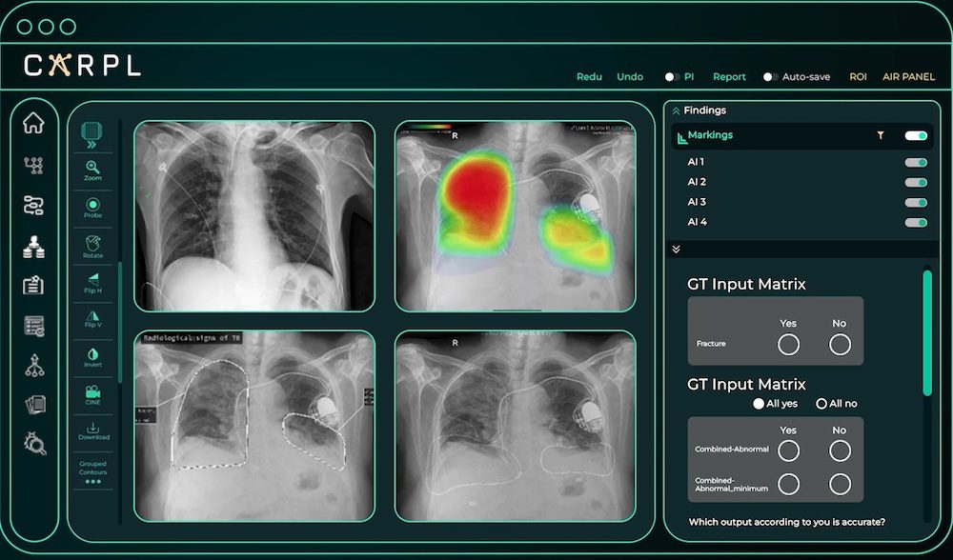Start CINE playback mode

click(x=92, y=394)
